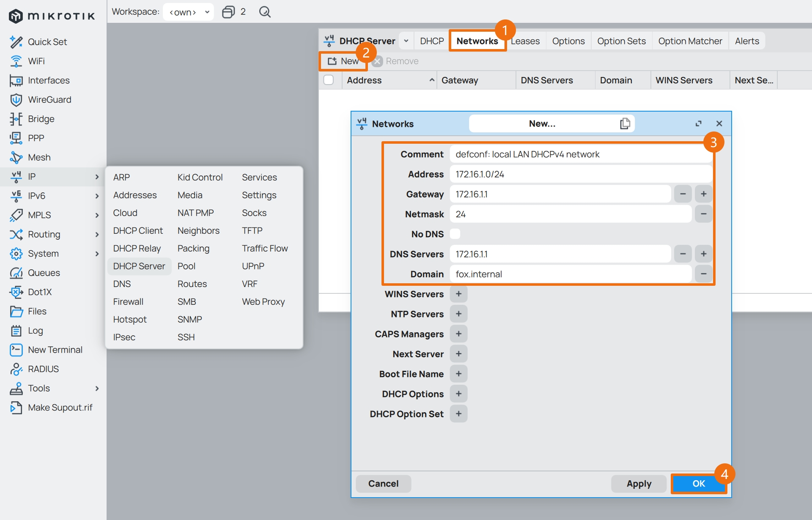Image resolution: width=812 pixels, height=520 pixels.
Task: Expand the IP submenu
Action: 97,177
